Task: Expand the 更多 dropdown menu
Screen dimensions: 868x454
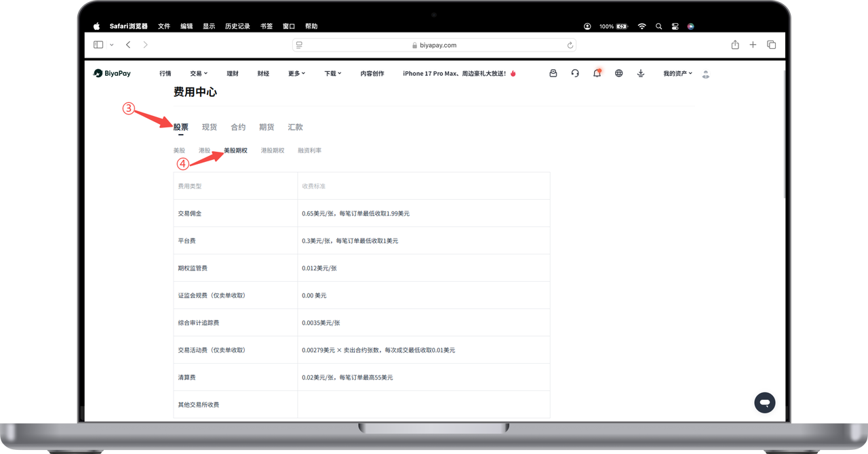Action: (296, 73)
